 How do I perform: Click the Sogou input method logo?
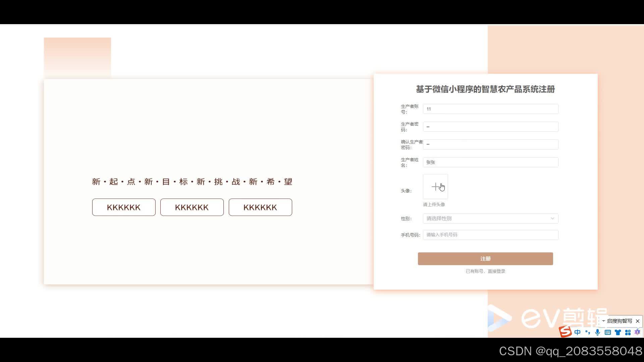point(566,331)
